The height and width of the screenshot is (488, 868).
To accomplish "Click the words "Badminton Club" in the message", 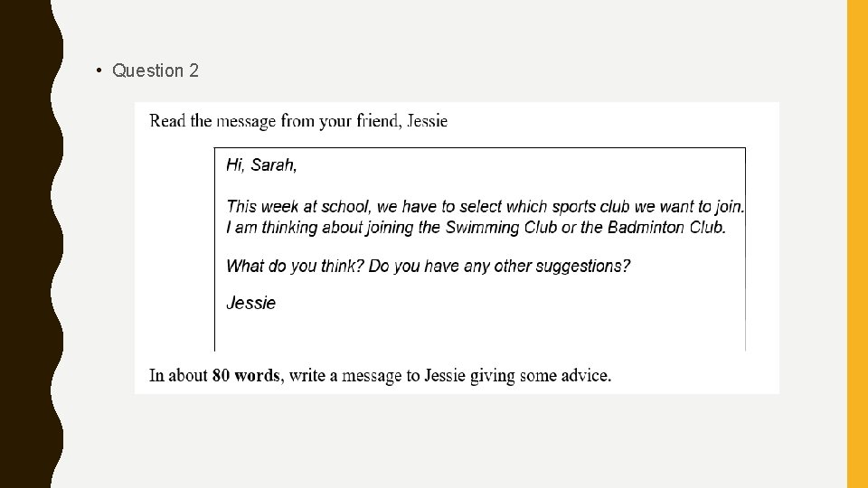I will [665, 227].
